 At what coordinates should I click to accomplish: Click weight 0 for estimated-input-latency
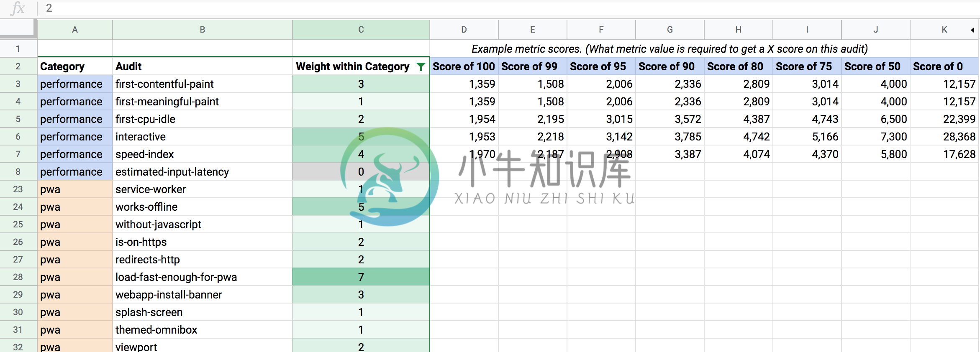point(361,172)
